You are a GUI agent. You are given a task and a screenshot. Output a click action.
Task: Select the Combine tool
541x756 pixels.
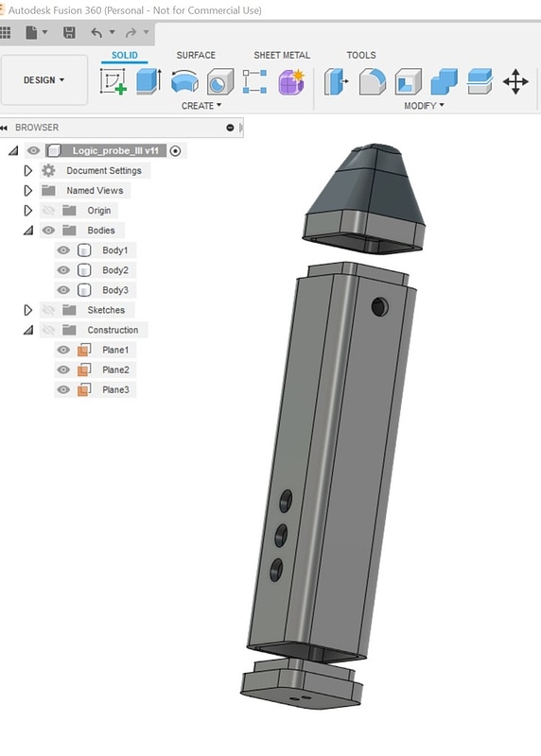pos(444,81)
